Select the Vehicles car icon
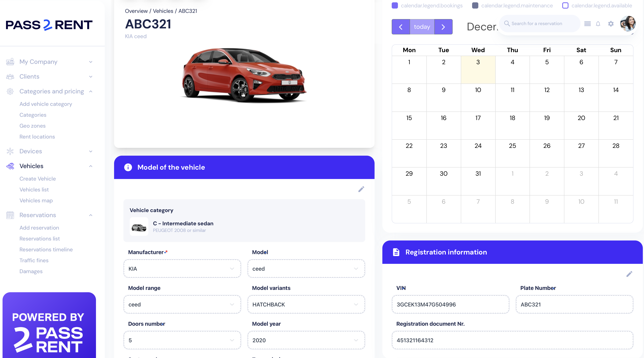This screenshot has width=644, height=358. [10, 166]
